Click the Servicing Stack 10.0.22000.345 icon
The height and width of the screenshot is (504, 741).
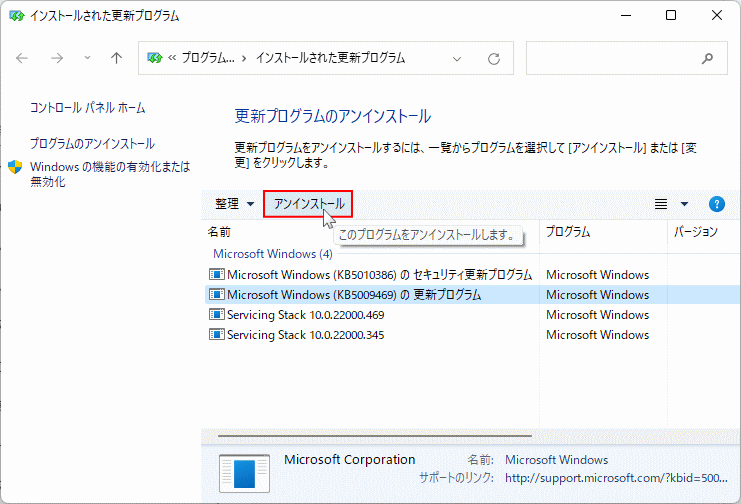coord(216,334)
